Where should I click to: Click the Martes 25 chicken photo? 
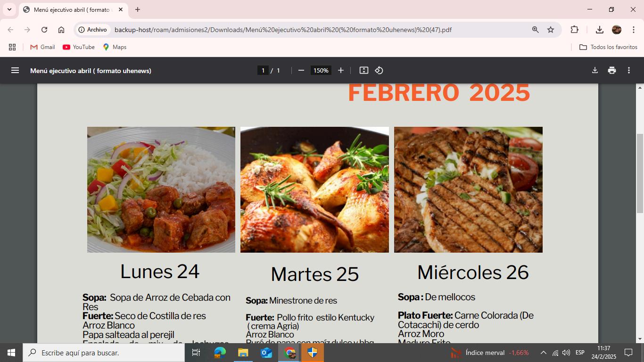click(314, 189)
